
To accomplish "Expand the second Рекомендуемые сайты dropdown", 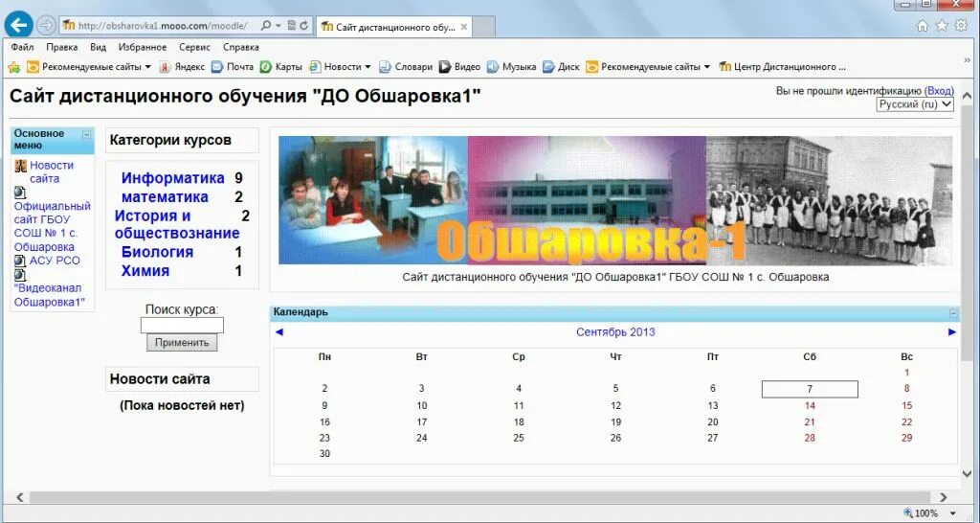I will click(x=707, y=67).
